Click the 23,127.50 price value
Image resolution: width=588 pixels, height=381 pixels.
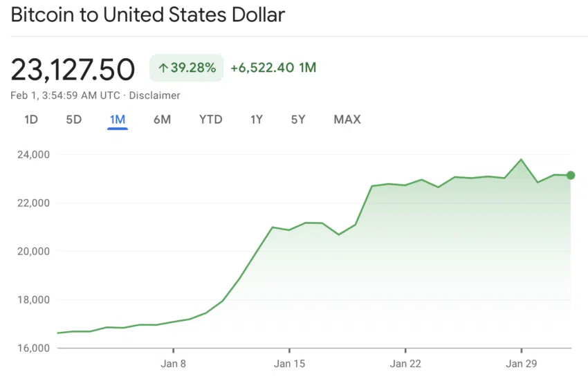(x=73, y=69)
